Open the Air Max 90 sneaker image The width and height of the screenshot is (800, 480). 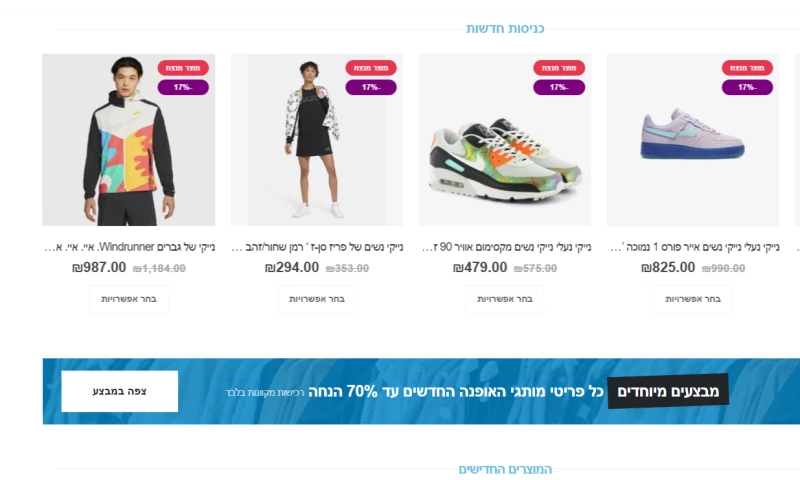505,140
